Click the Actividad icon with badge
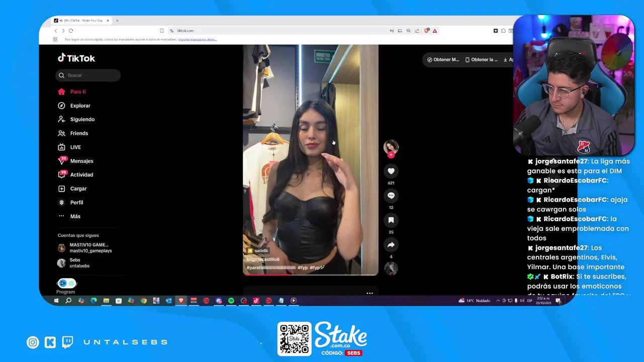This screenshot has height=362, width=644. tap(62, 174)
